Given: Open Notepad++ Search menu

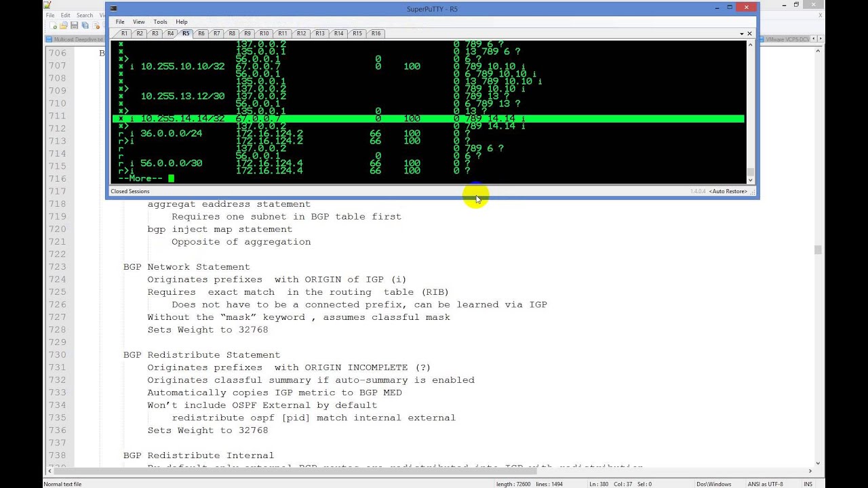Looking at the screenshot, I should [85, 15].
